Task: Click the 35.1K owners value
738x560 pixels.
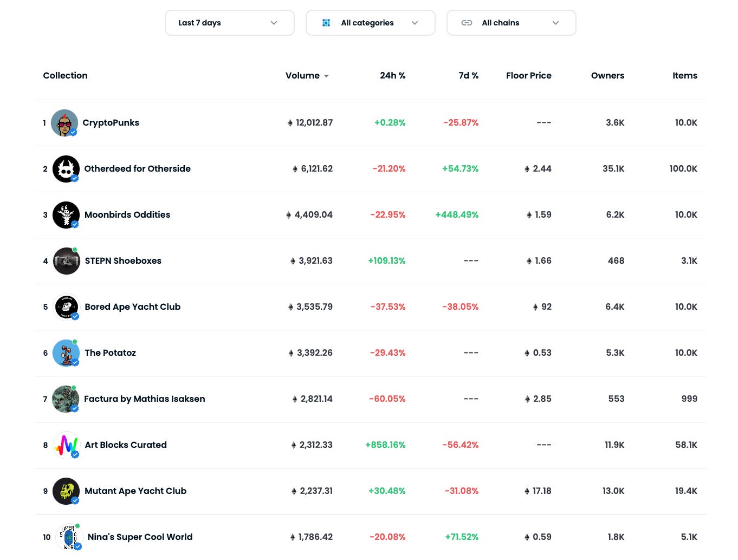Action: point(613,169)
